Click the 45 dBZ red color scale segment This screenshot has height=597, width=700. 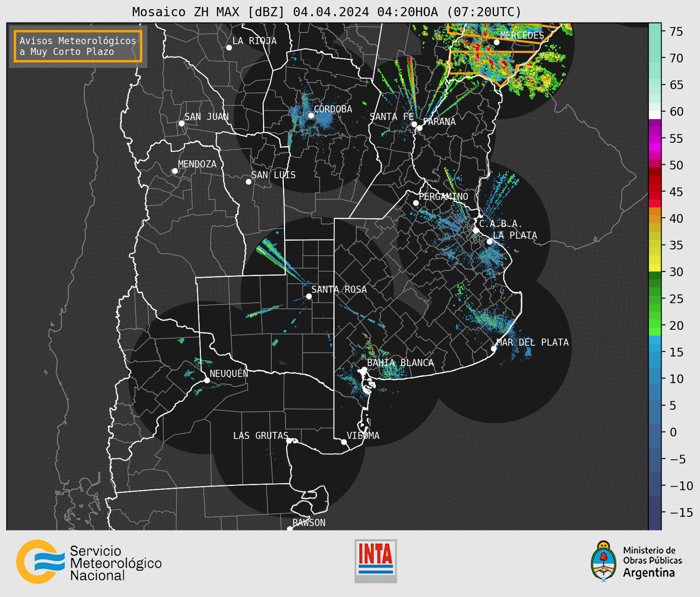click(x=655, y=192)
